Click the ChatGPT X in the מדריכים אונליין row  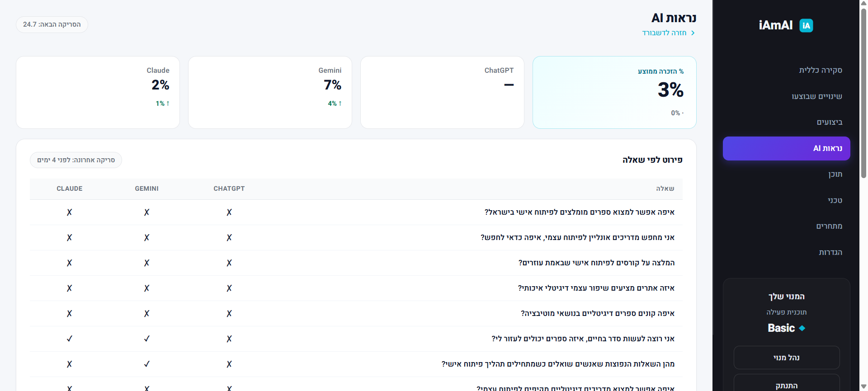pyautogui.click(x=229, y=237)
